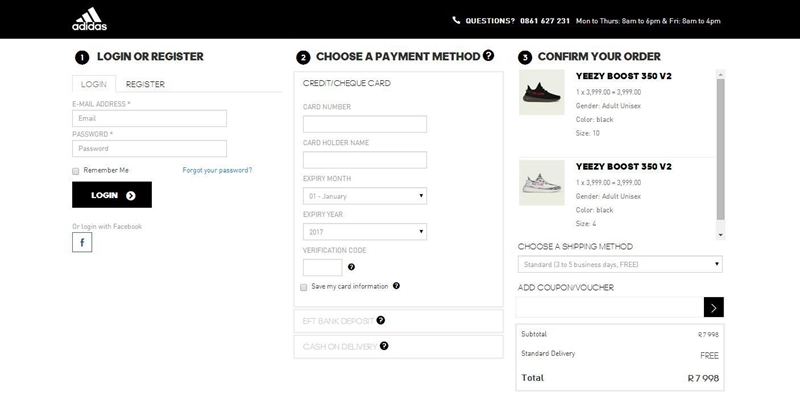The height and width of the screenshot is (403, 800).
Task: Click help icon next to EFT Bank Deposit
Action: (381, 320)
